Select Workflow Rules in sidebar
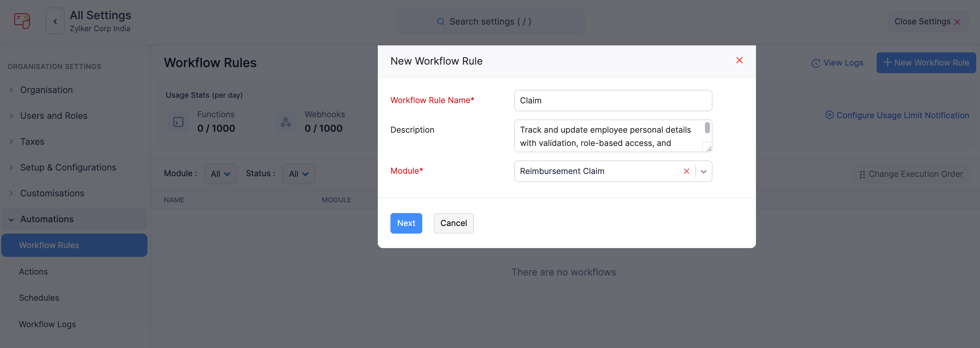The width and height of the screenshot is (980, 348). coord(74,245)
